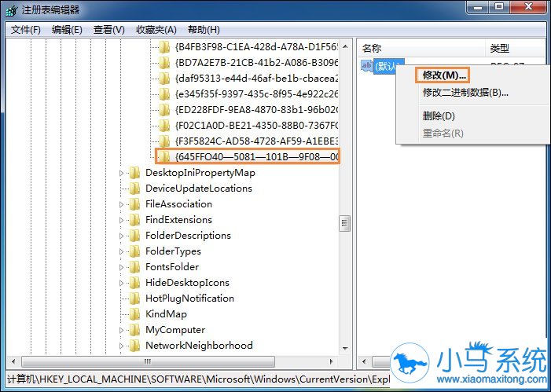Choose 删除(D) in context menu
Image resolution: width=551 pixels, height=392 pixels.
[439, 115]
